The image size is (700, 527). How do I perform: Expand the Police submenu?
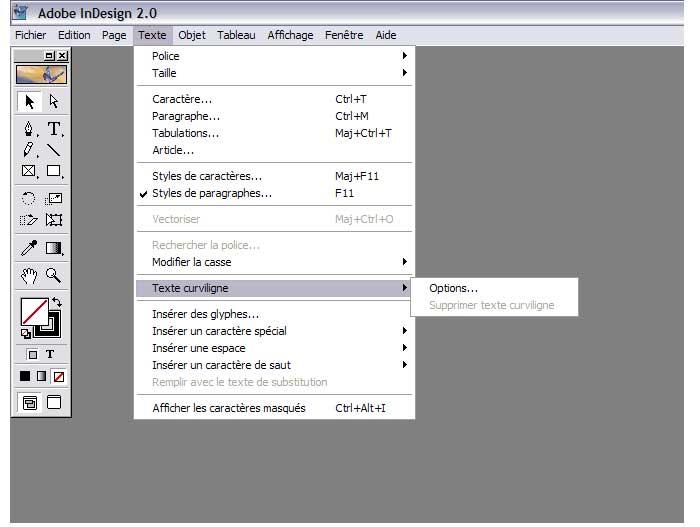pos(274,56)
